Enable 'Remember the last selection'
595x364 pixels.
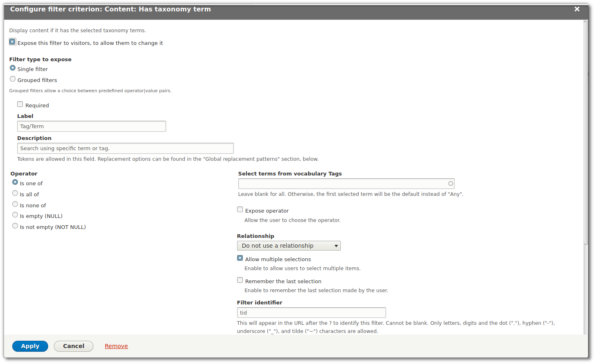(240, 280)
